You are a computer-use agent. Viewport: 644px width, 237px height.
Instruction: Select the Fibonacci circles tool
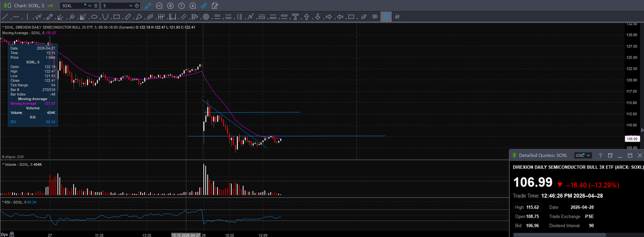(206, 17)
